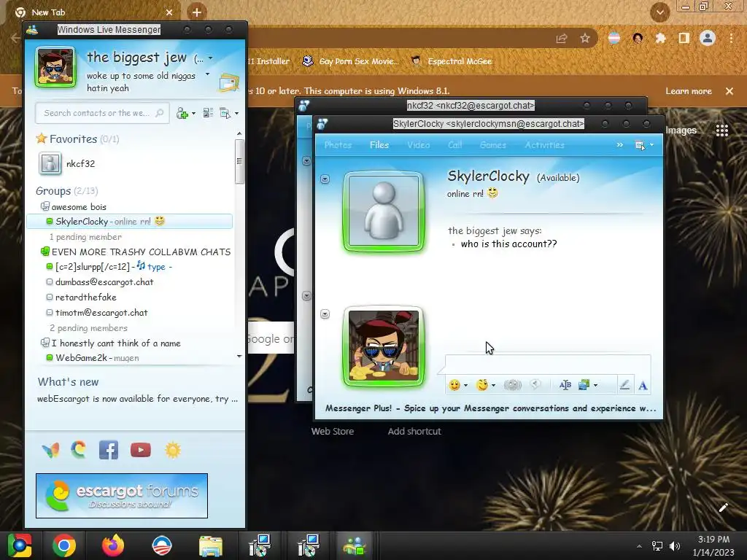Expand the main menu dropdown arrow in Messenger
The height and width of the screenshot is (560, 747).
(x=236, y=114)
